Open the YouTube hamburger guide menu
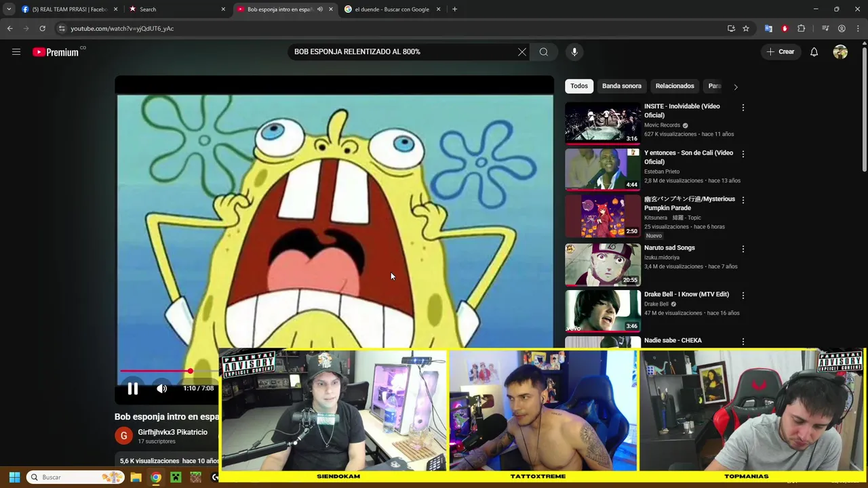The width and height of the screenshot is (868, 488). pyautogui.click(x=16, y=52)
